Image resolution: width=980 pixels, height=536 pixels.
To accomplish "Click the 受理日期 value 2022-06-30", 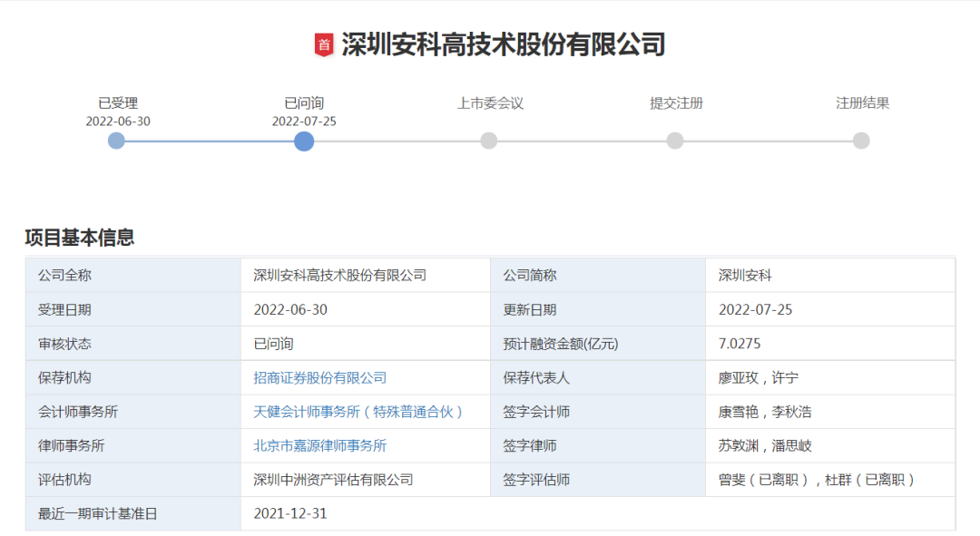I will click(290, 310).
